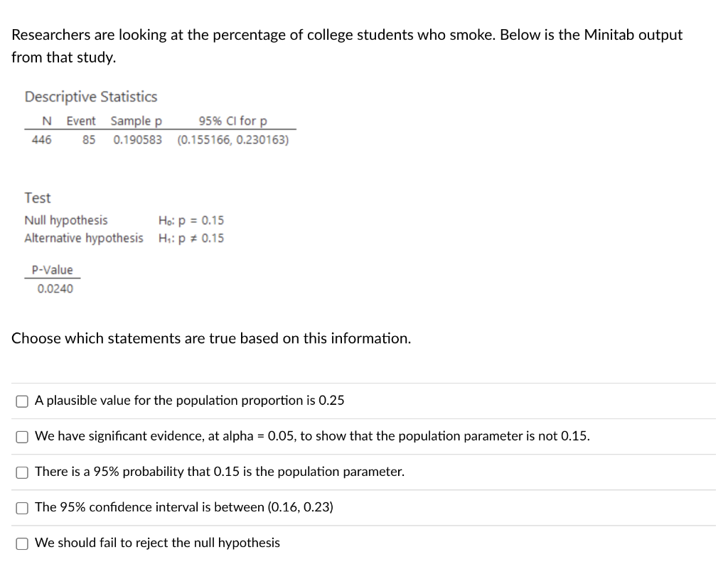Tick the significant evidence at alpha 0.05 checkbox
Image resolution: width=728 pixels, height=564 pixels.
click(x=22, y=437)
